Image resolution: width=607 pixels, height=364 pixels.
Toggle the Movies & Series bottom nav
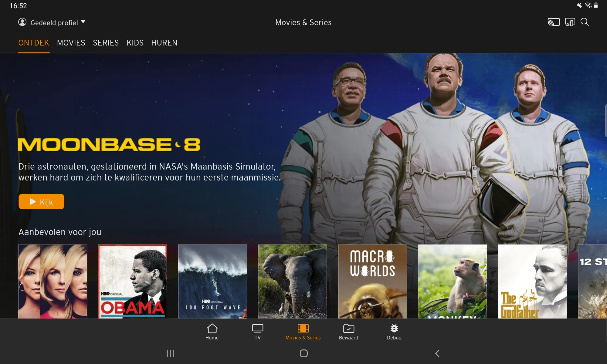[x=303, y=332]
